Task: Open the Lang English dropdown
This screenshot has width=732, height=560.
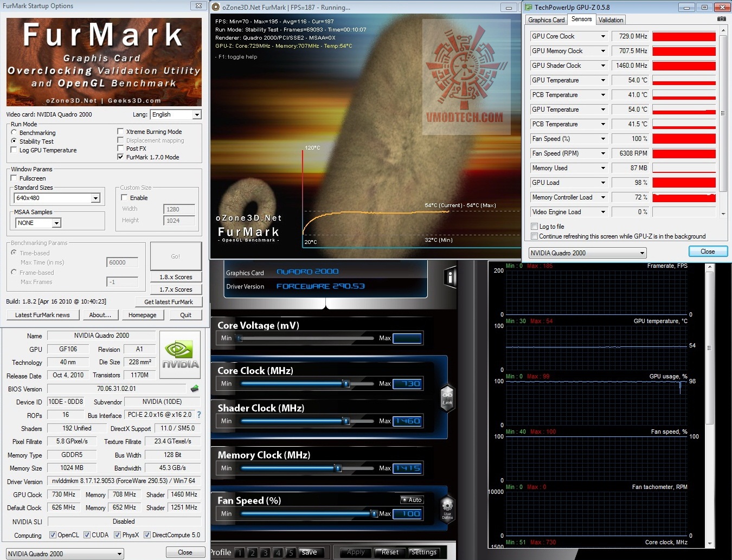Action: pyautogui.click(x=176, y=114)
